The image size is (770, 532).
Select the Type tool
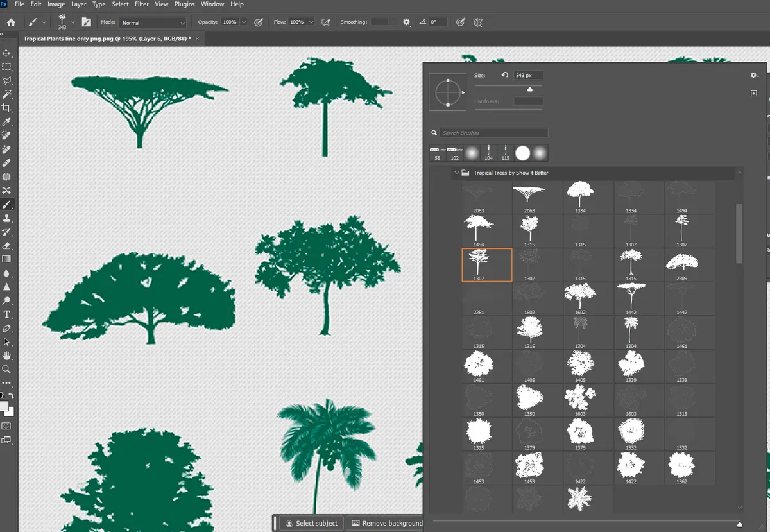pos(6,314)
